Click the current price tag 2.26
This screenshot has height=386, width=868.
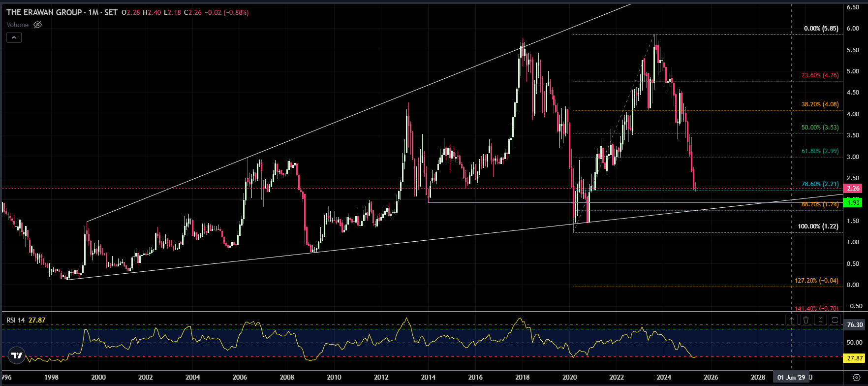click(x=853, y=189)
